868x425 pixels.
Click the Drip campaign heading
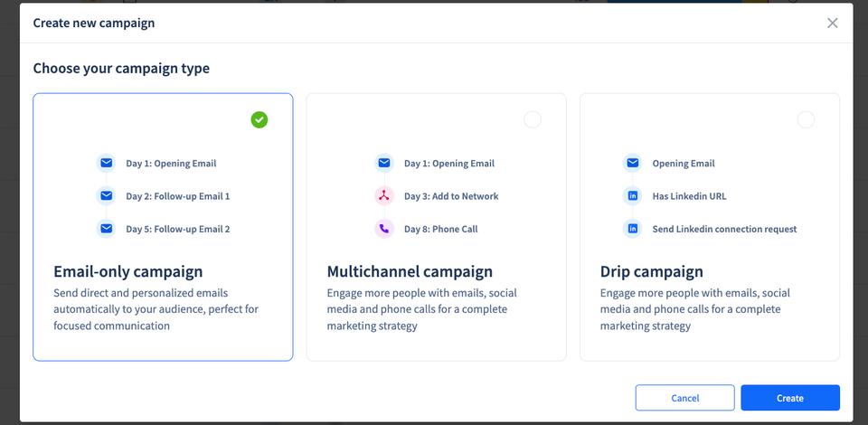(652, 271)
